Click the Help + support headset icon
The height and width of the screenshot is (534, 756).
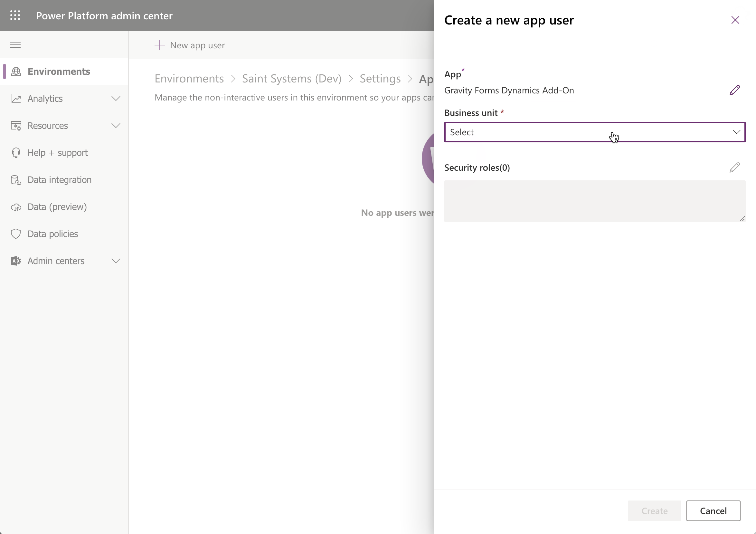[x=16, y=153]
